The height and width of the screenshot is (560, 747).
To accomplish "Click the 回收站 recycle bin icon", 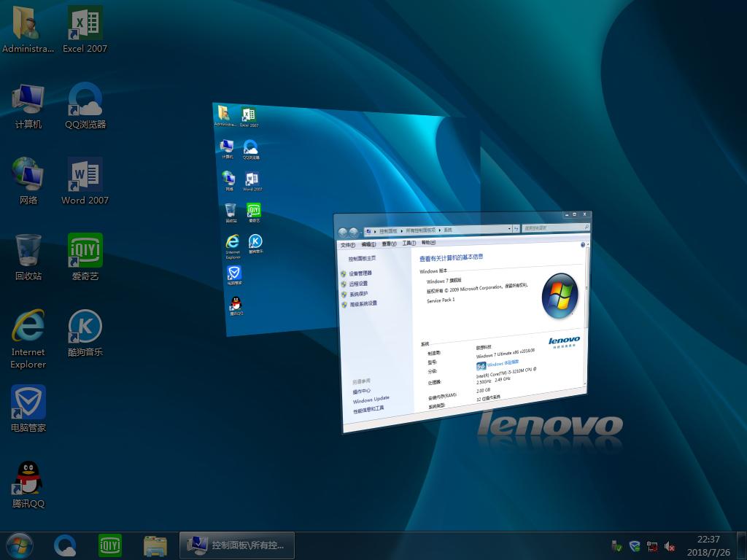I will click(28, 251).
